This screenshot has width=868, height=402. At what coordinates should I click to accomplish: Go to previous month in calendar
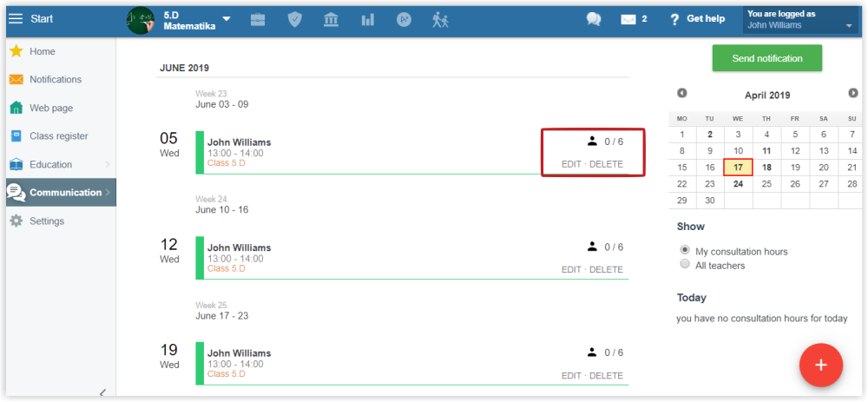pos(682,93)
